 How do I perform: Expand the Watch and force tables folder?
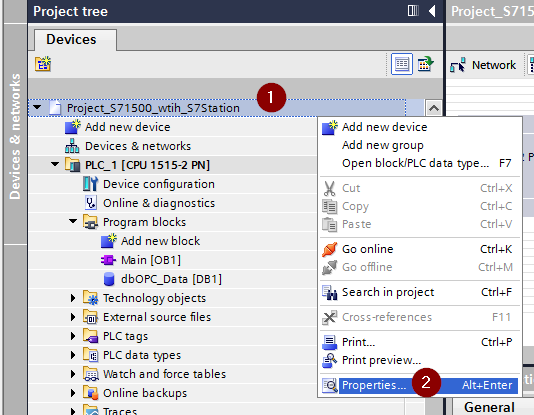coord(73,374)
